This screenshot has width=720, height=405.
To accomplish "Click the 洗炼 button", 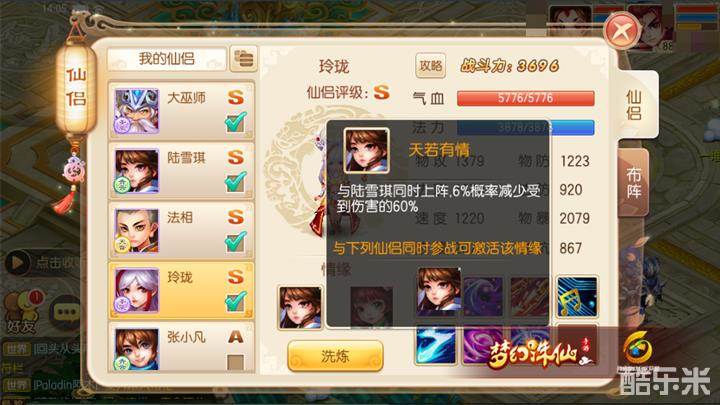I will [x=335, y=356].
